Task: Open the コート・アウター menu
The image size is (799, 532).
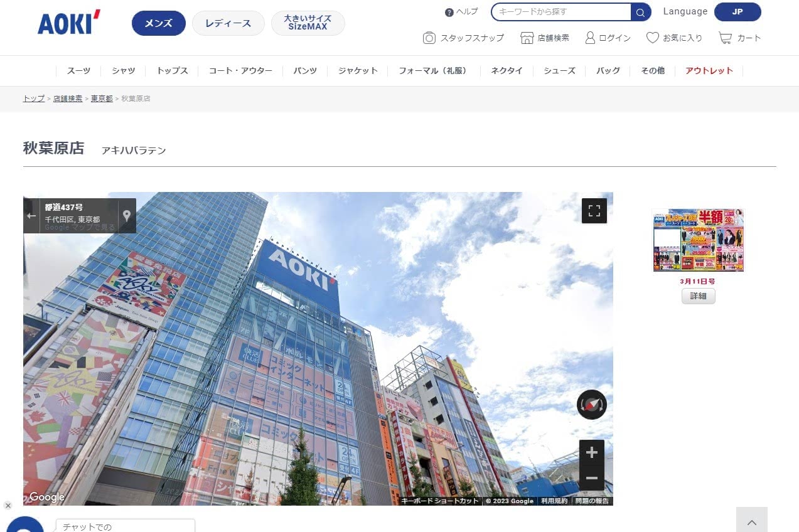Action: [x=241, y=71]
